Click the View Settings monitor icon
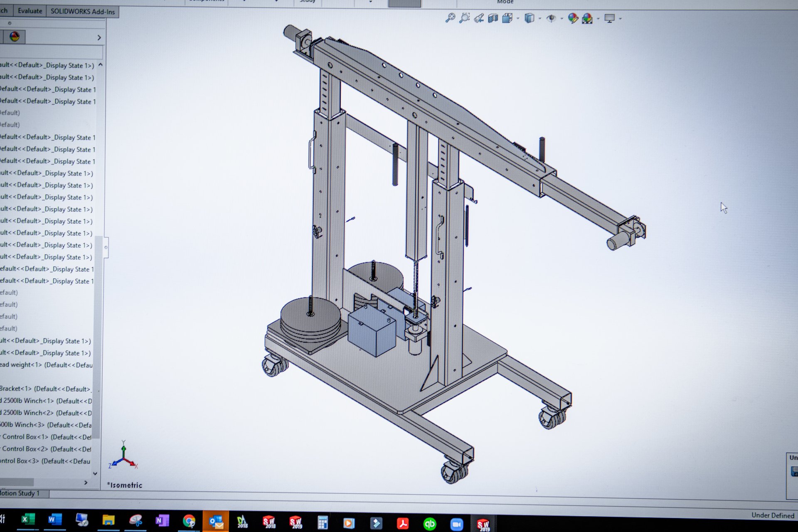This screenshot has width=798, height=532. [609, 18]
